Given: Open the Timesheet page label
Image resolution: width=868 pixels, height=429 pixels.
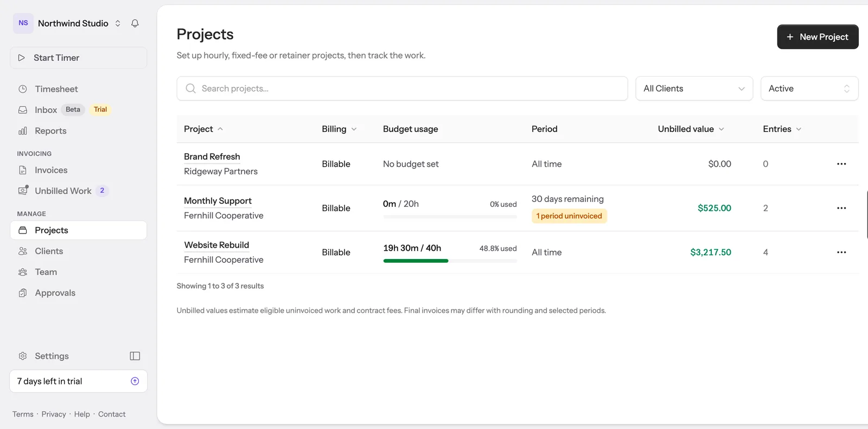Looking at the screenshot, I should coord(56,89).
